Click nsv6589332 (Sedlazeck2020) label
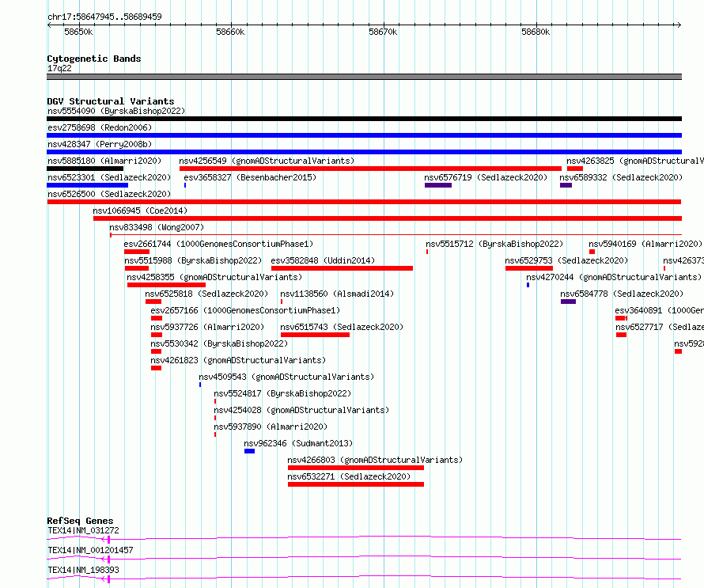The image size is (704, 588). (x=621, y=177)
